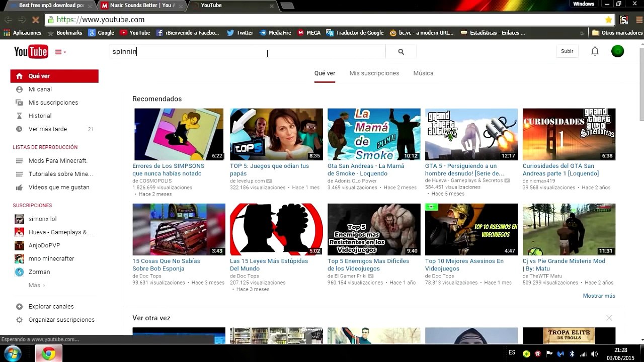Click Mostrar más link
644x362 pixels.
tap(599, 296)
